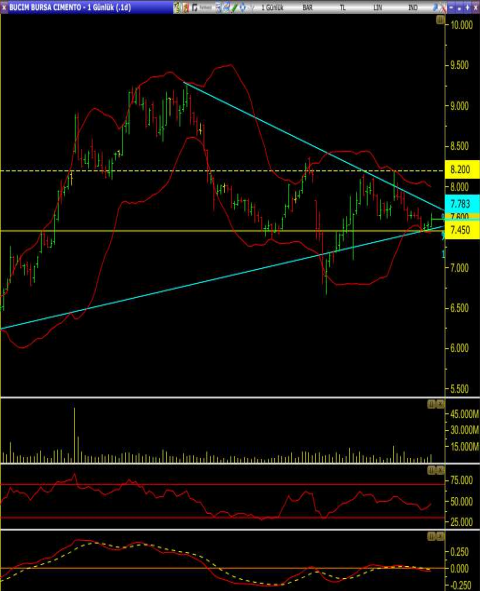Screen dimensions: 480x591
Task: Click the 7.450 yellow price label
Action: [x=462, y=230]
